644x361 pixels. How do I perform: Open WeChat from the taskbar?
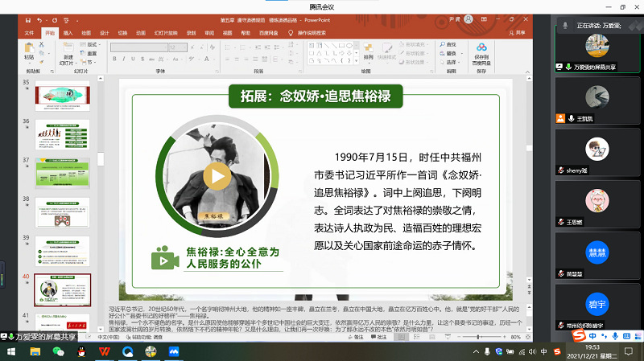coord(58,351)
